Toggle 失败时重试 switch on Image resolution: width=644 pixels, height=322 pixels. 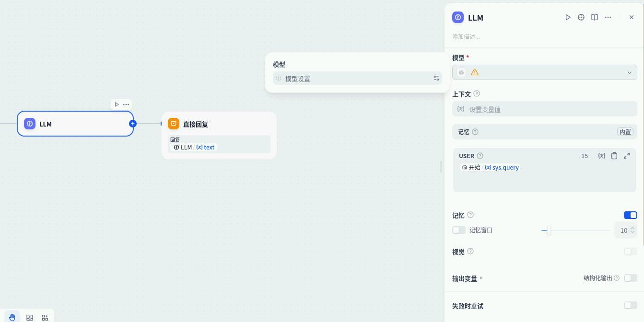(x=630, y=305)
